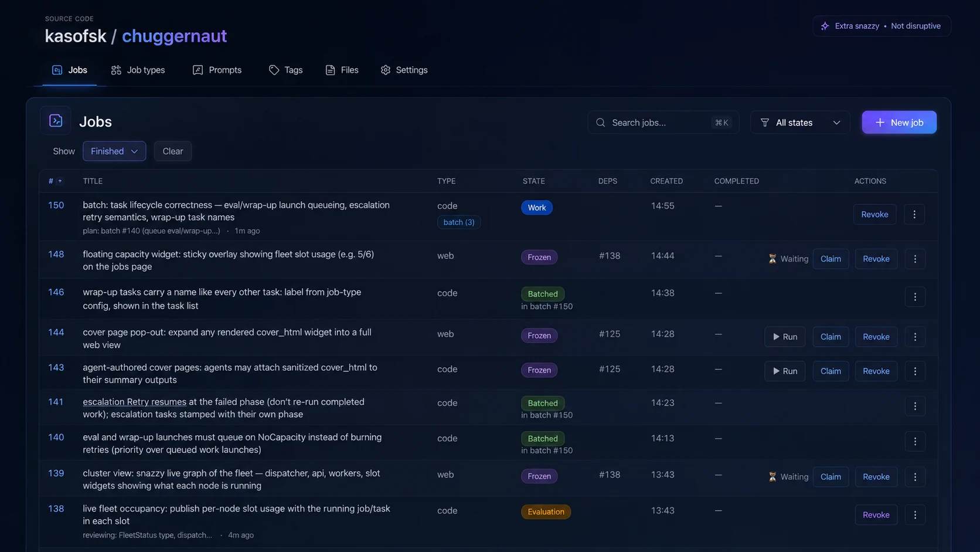Screen dimensions: 980x552
Task: Click the hourglass Waiting icon on job 148
Action: pos(773,259)
